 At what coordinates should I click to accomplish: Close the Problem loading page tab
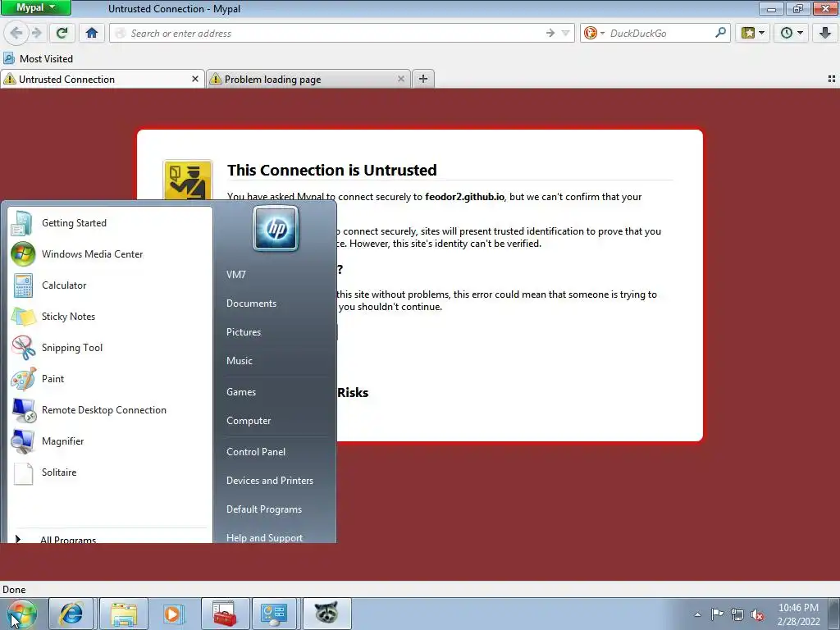point(400,79)
